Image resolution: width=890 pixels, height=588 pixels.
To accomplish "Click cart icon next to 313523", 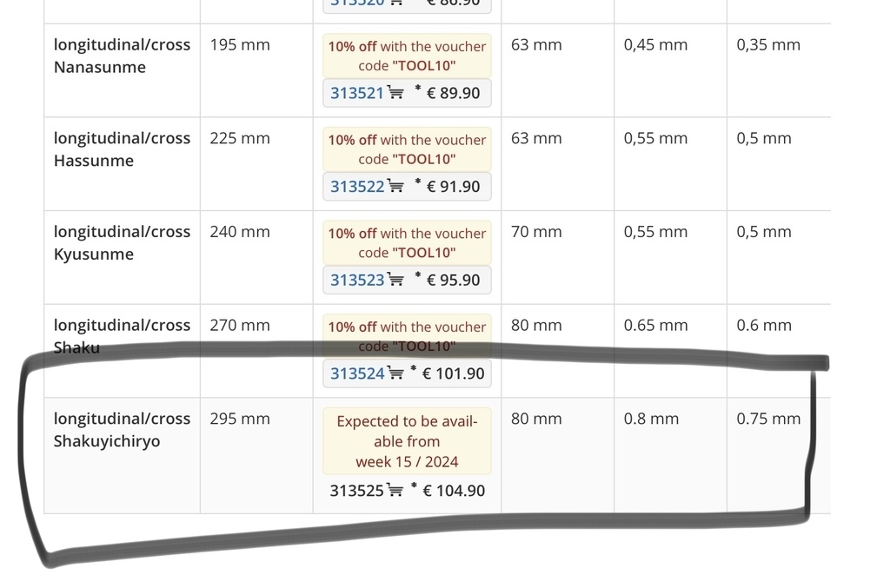I will point(395,279).
